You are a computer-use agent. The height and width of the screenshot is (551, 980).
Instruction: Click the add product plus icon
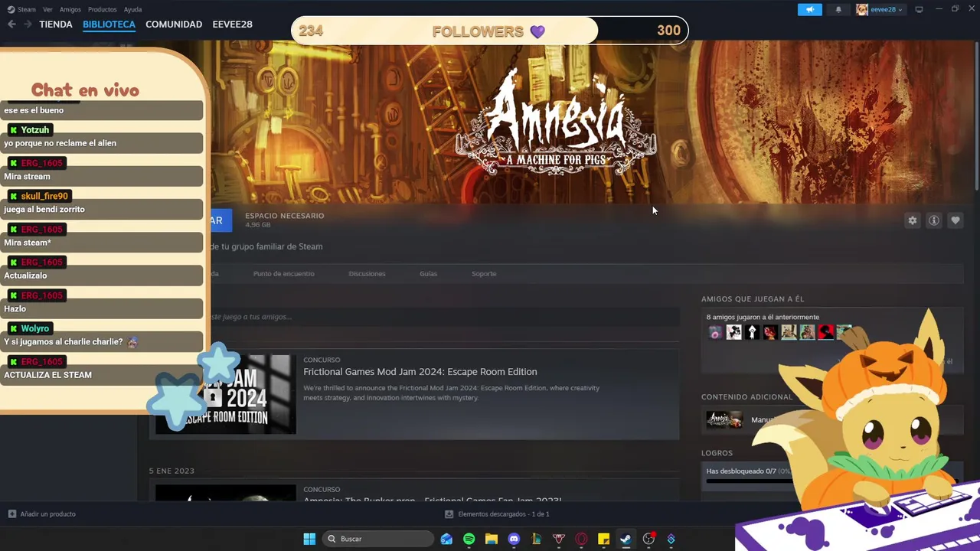(x=11, y=514)
